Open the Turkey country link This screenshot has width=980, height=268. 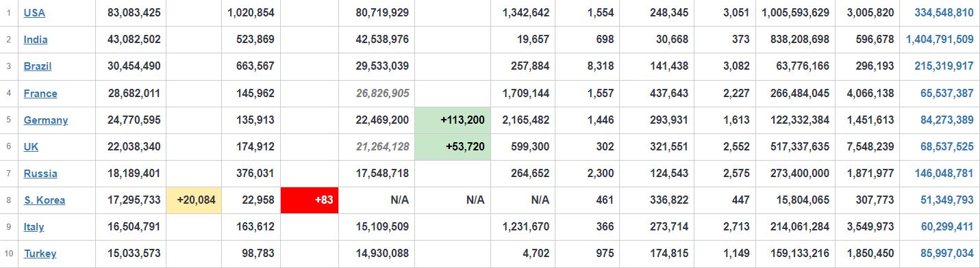pos(40,254)
